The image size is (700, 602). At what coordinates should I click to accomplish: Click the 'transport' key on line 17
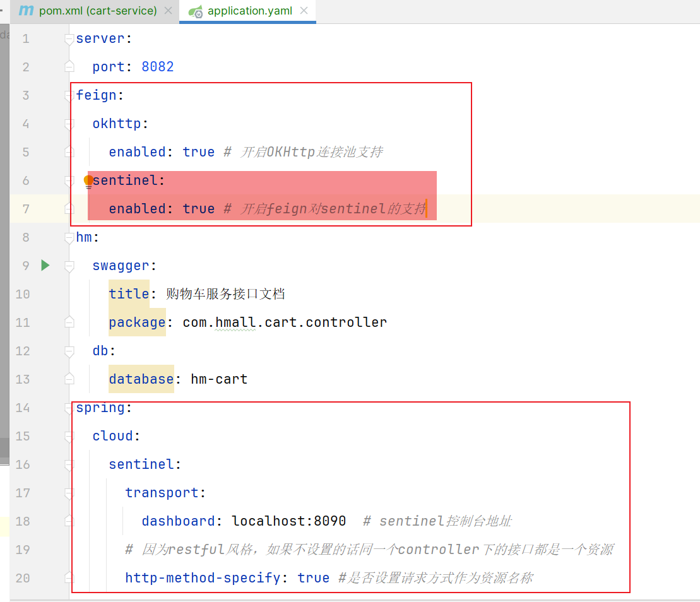[162, 493]
